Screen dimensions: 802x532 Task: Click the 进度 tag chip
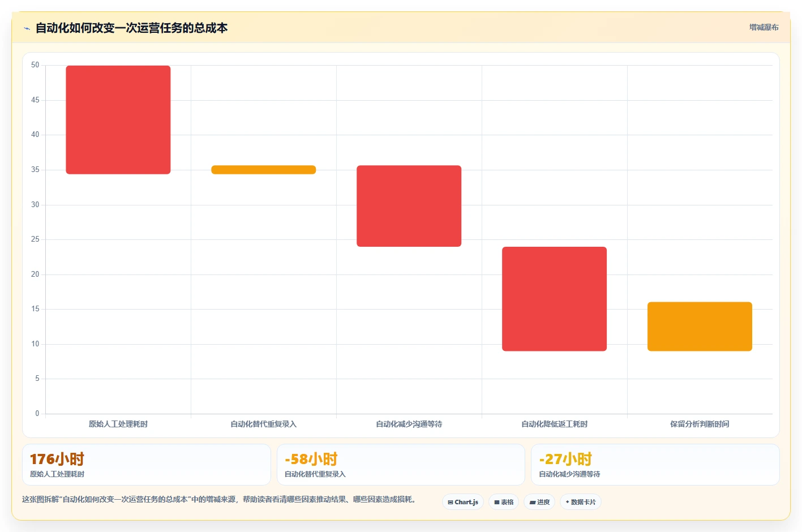(x=539, y=502)
